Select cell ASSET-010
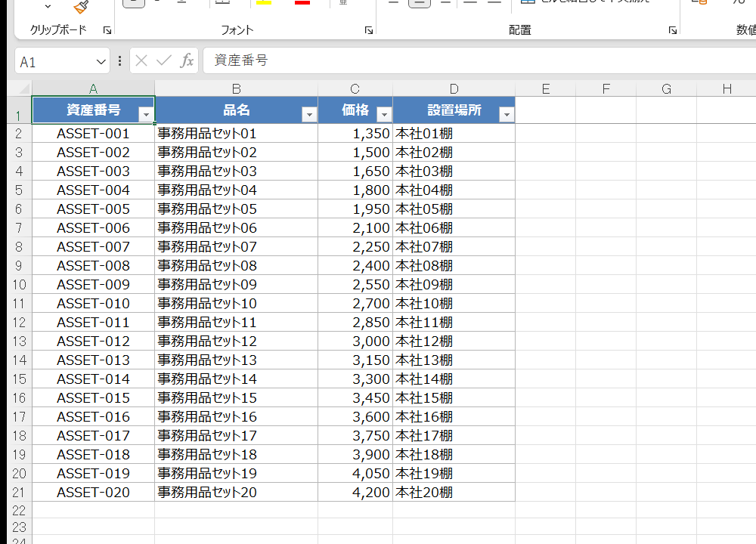Image resolution: width=756 pixels, height=544 pixels. point(93,304)
